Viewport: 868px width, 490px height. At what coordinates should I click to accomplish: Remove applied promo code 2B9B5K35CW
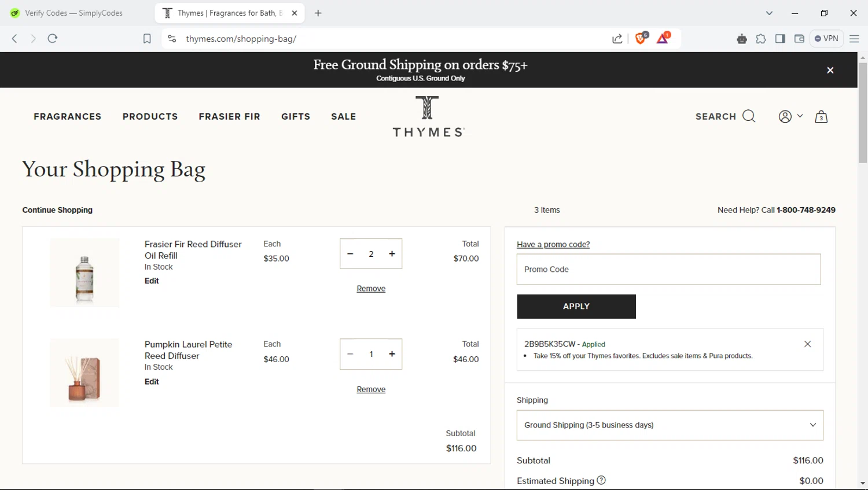click(x=807, y=344)
